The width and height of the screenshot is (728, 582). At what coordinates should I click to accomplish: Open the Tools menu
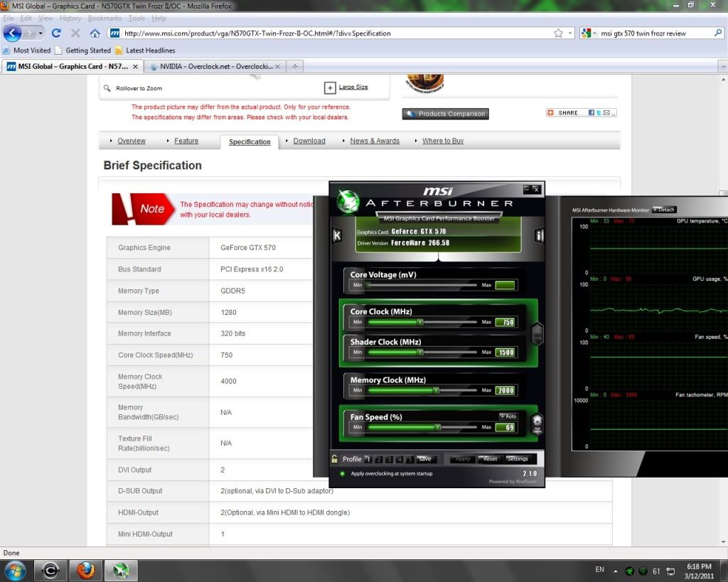pyautogui.click(x=136, y=18)
